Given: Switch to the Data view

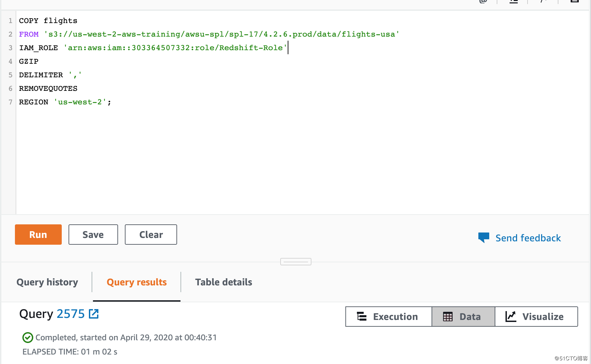Looking at the screenshot, I should pyautogui.click(x=463, y=317).
